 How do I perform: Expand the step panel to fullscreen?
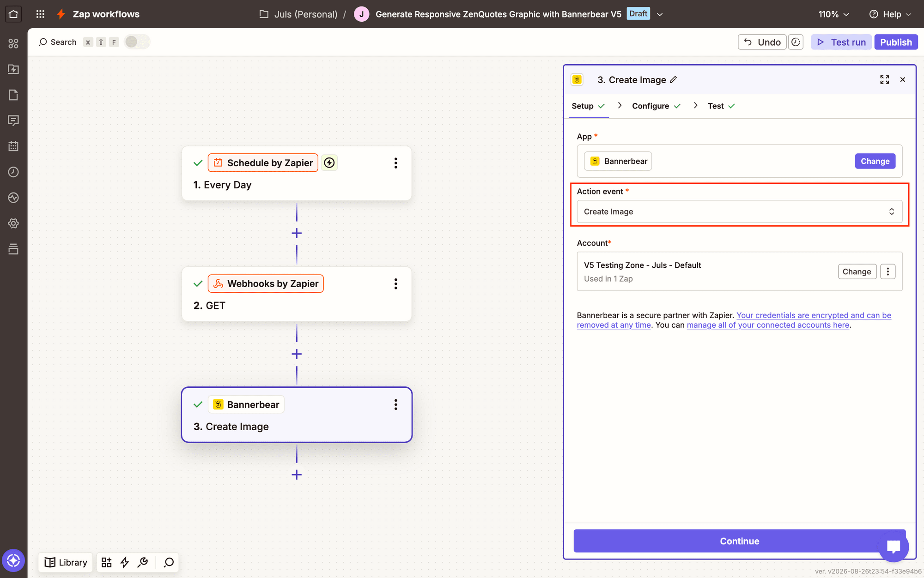tap(884, 79)
